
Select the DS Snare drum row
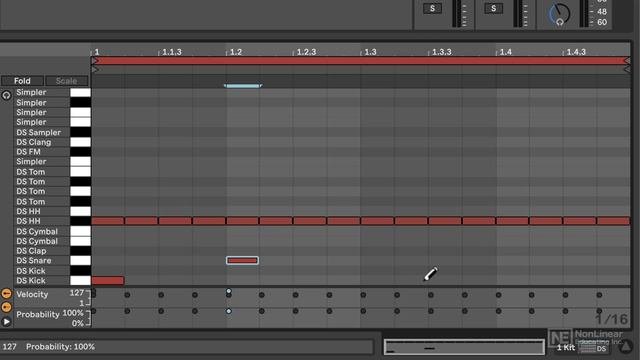point(34,260)
